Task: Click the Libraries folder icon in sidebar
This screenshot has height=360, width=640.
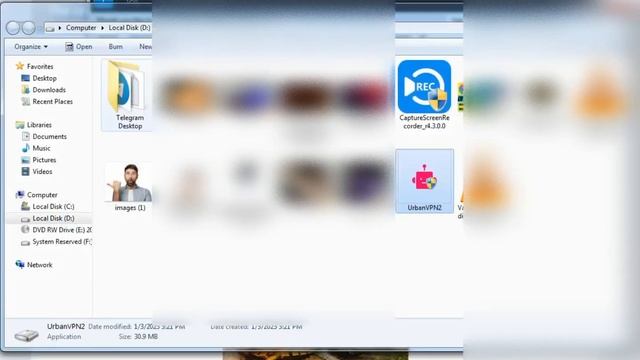Action: 20,125
